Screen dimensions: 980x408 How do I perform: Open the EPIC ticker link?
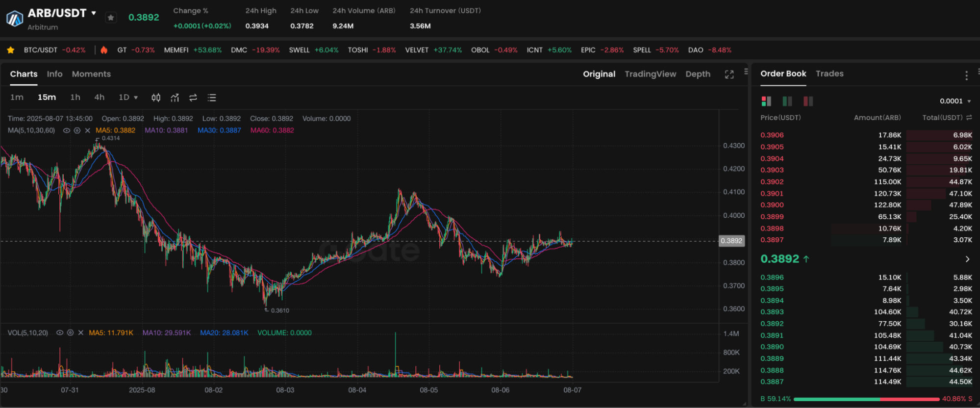603,50
